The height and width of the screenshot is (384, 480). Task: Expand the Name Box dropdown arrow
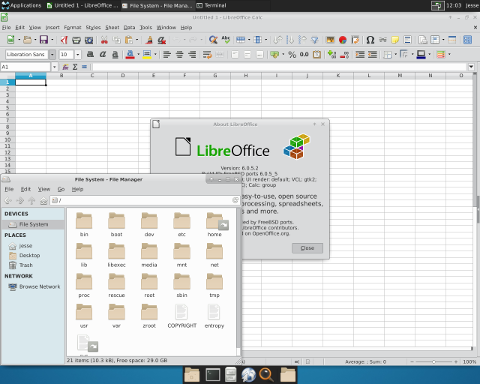54,67
